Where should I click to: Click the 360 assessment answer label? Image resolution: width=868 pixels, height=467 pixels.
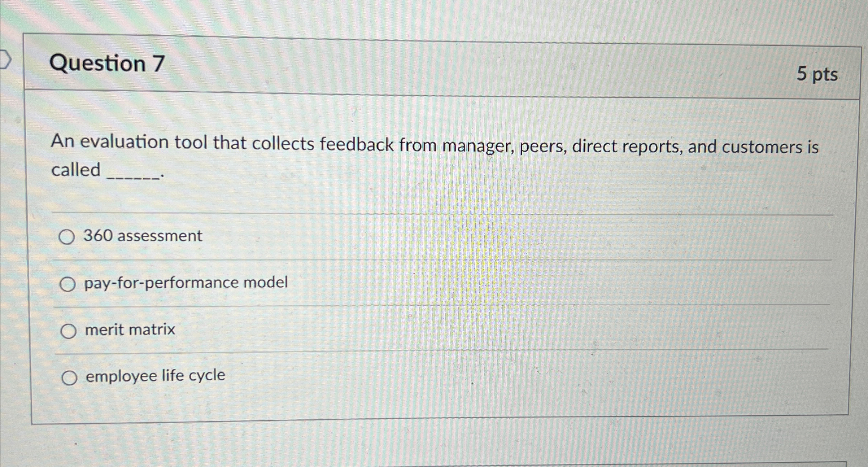142,236
